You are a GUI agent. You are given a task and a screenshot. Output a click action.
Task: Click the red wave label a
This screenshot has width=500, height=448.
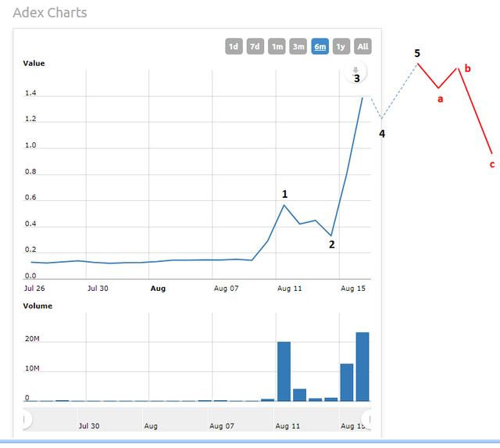click(441, 99)
